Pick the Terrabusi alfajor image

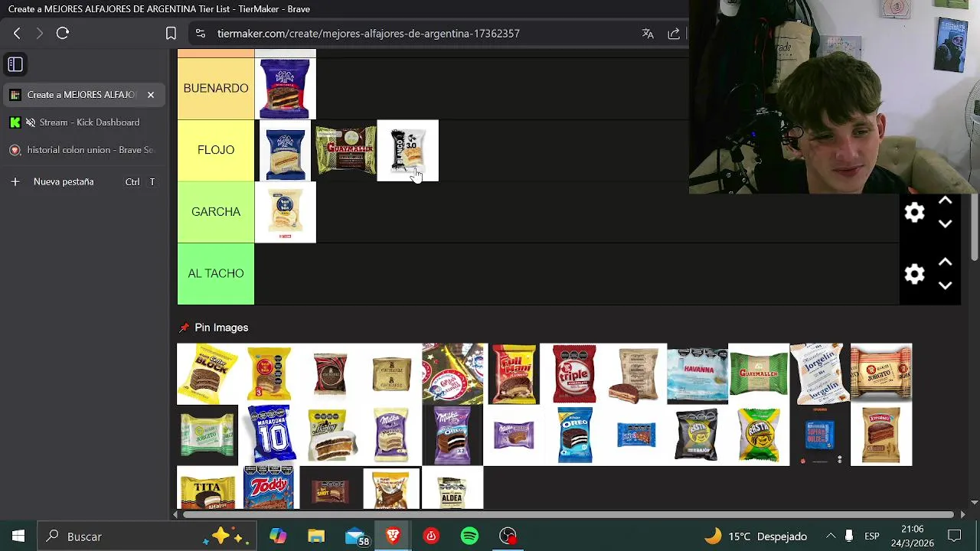coord(881,435)
